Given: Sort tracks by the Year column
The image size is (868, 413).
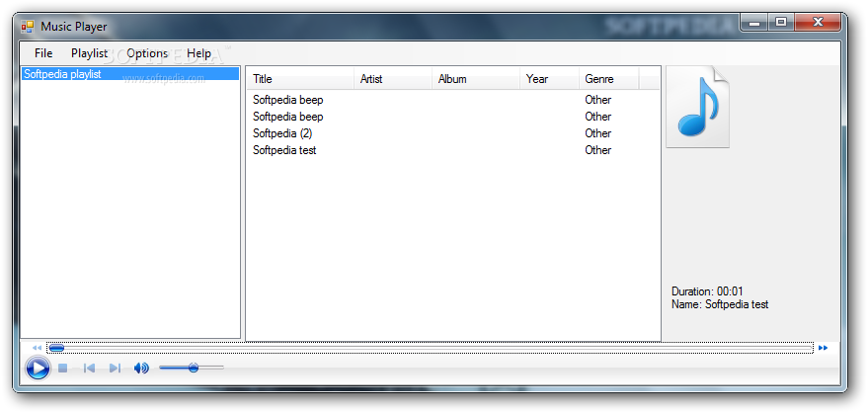Looking at the screenshot, I should click(x=550, y=79).
